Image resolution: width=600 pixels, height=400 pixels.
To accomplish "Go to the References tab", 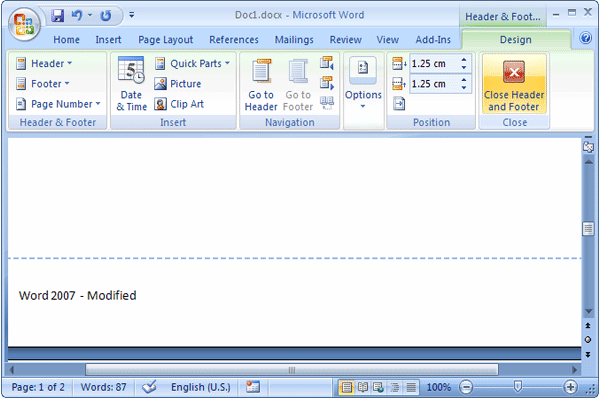I will point(234,39).
